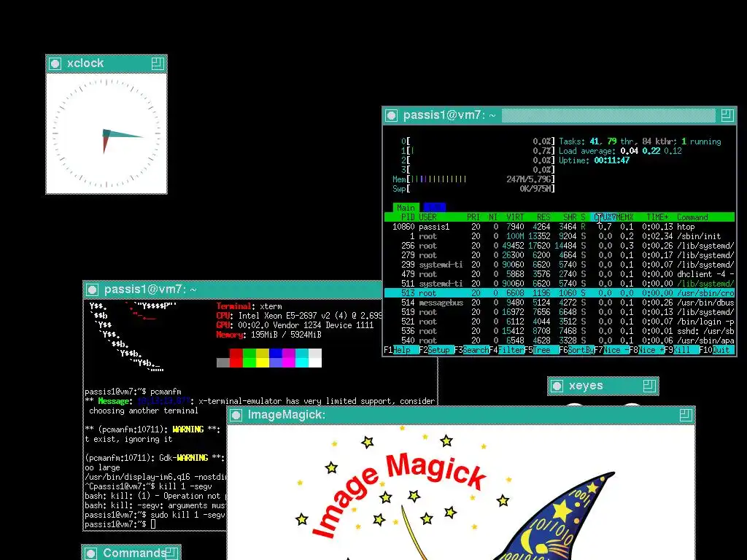This screenshot has height=560, width=747.
Task: Sort htop by the USER column header
Action: pyautogui.click(x=427, y=217)
